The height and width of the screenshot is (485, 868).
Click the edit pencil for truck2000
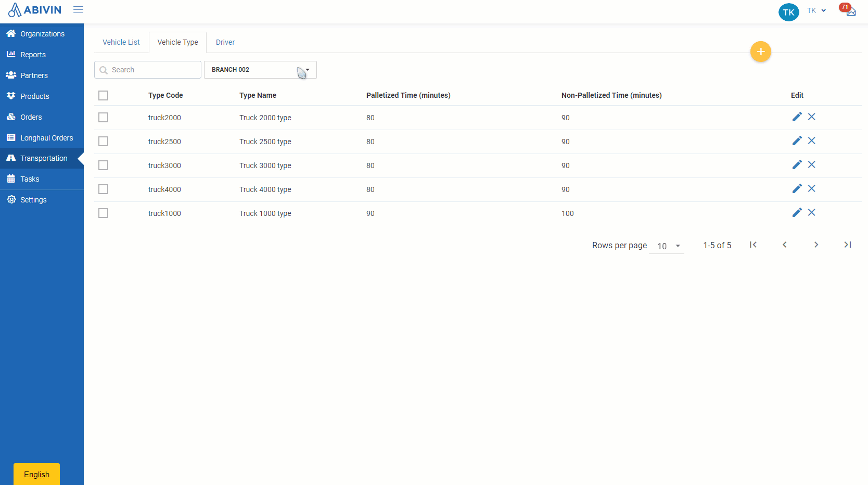point(797,117)
